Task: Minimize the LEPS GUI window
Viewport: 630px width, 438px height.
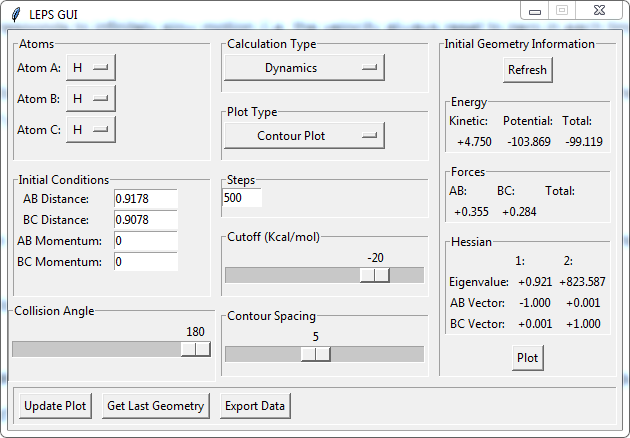Action: click(536, 10)
